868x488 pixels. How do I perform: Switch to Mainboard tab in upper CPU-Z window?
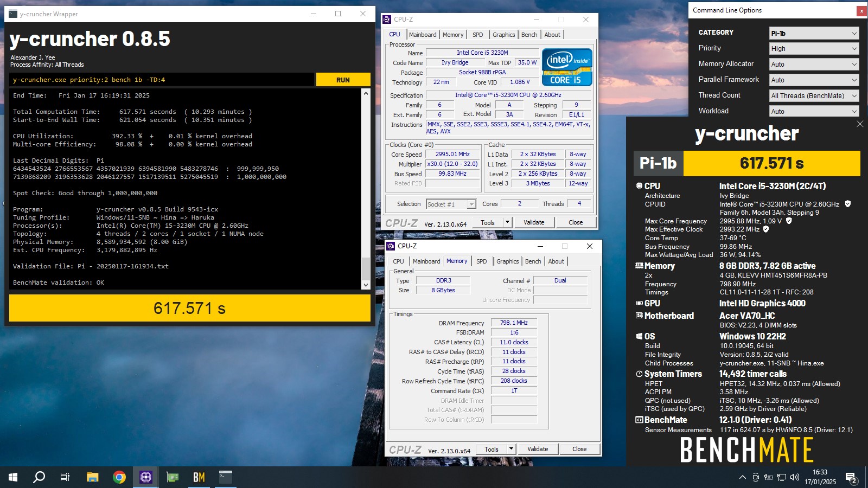(x=423, y=35)
